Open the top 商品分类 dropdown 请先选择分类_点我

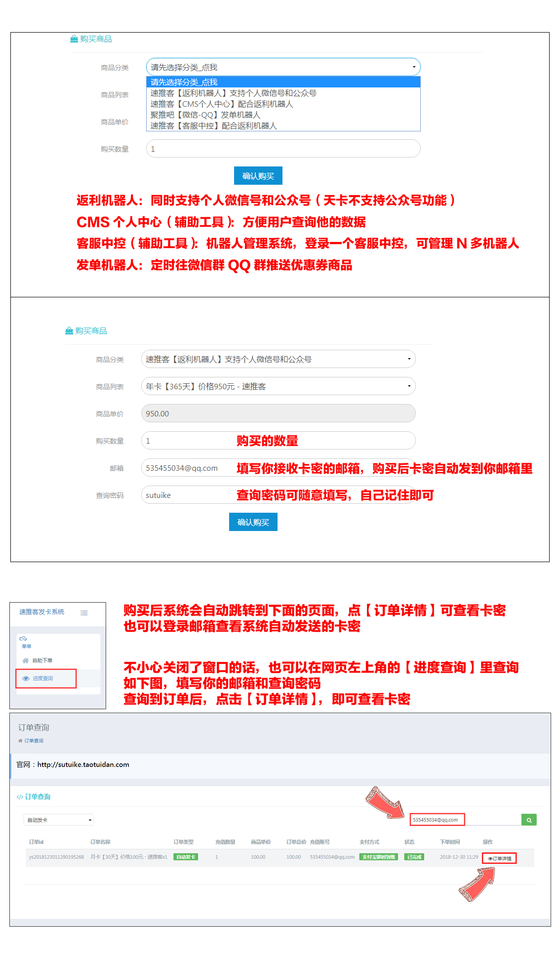click(283, 67)
